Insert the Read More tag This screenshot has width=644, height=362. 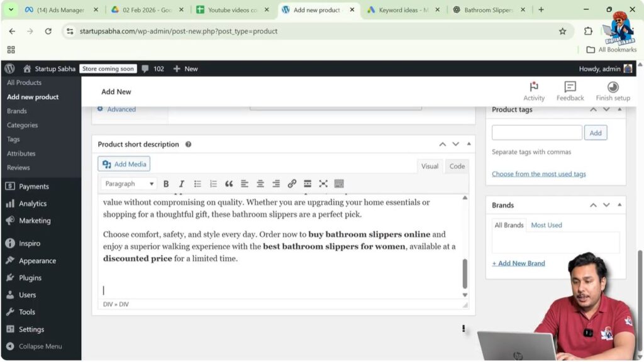[308, 184]
